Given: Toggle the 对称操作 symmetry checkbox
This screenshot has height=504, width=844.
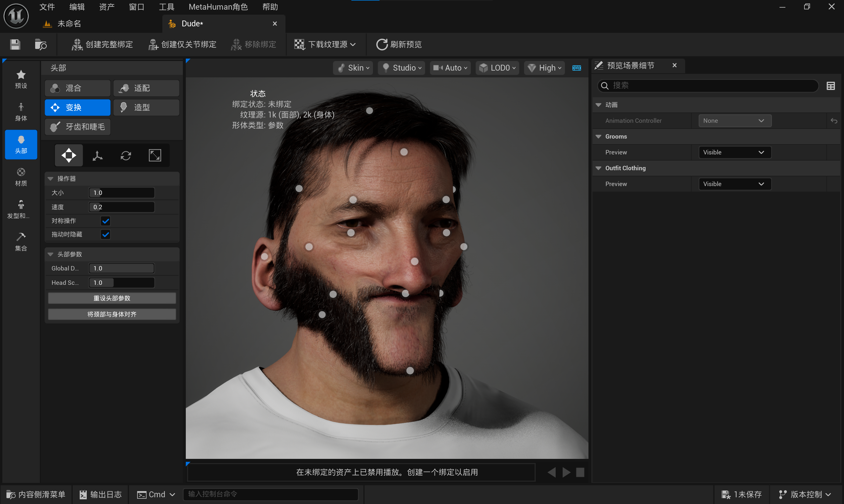Looking at the screenshot, I should pyautogui.click(x=105, y=221).
